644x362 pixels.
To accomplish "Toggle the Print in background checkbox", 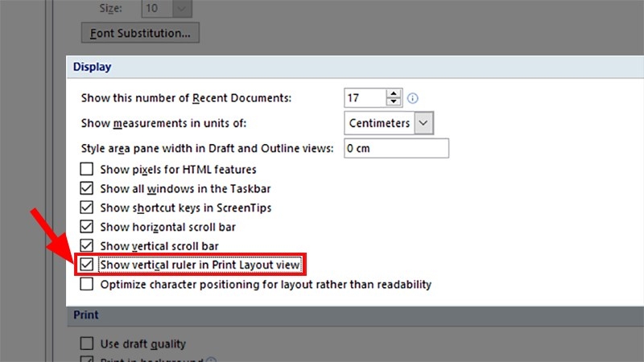I will 86,359.
